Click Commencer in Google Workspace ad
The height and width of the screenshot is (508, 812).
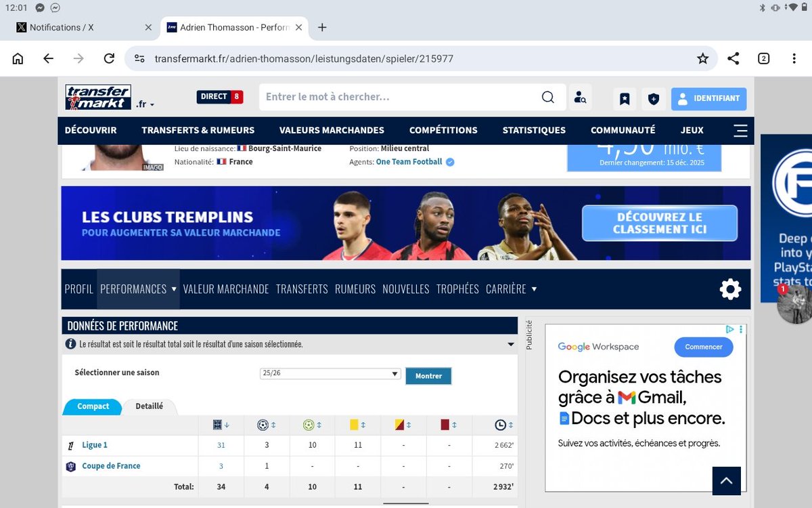704,347
